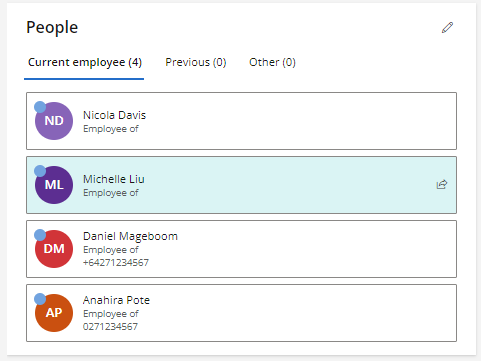Click the pencil edit icon for People
Image resolution: width=481 pixels, height=361 pixels.
click(447, 28)
